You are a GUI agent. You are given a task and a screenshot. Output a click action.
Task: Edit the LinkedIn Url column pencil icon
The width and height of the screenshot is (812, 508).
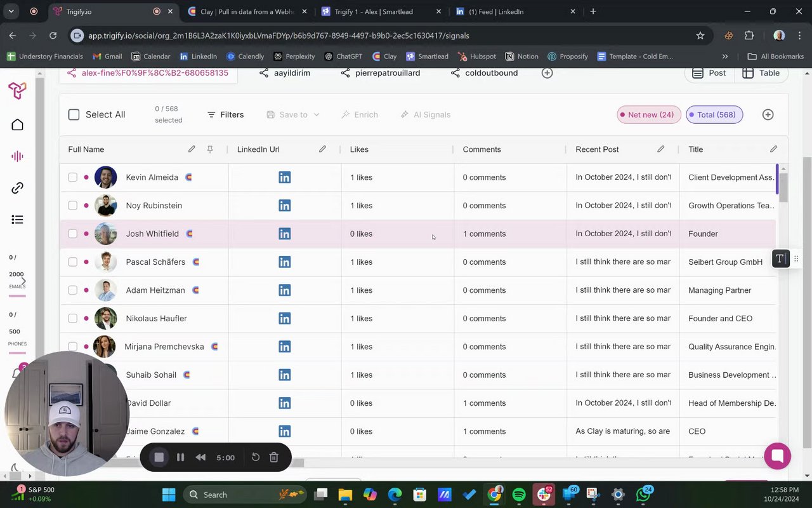point(322,149)
